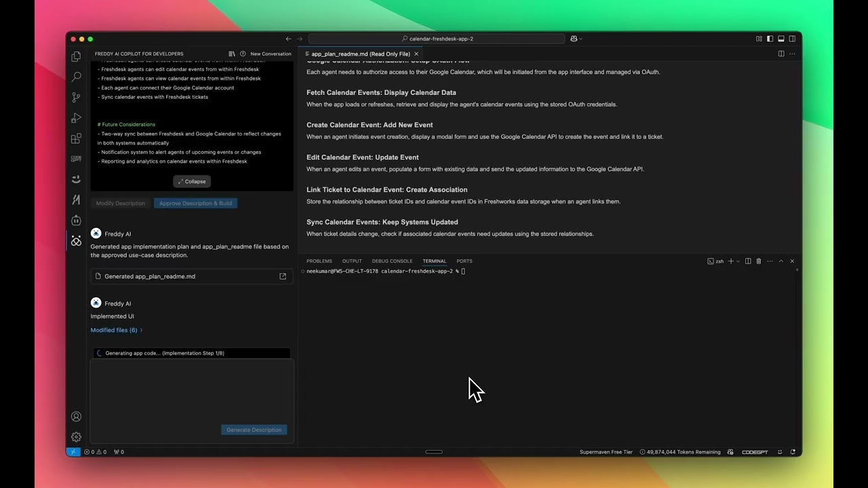This screenshot has width=868, height=488.
Task: Click the help question mark icon
Action: (243, 54)
